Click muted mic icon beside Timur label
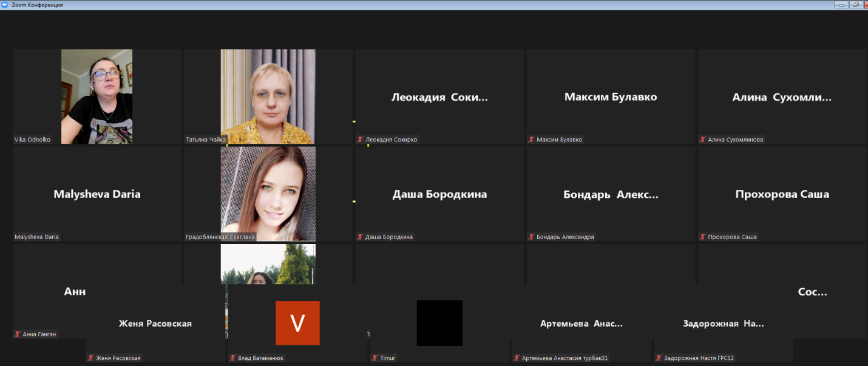Screen dimensions: 868x366 (375, 358)
